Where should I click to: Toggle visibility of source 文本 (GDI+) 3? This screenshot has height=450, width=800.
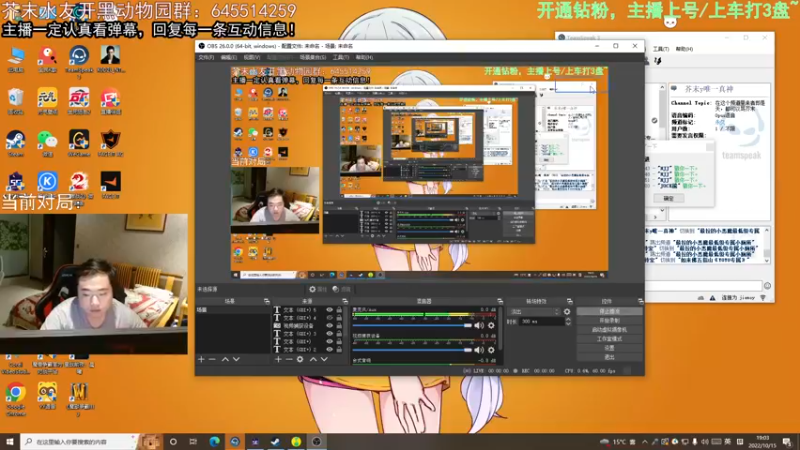(x=330, y=334)
